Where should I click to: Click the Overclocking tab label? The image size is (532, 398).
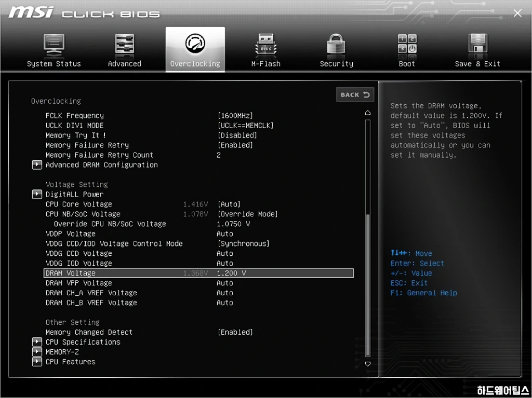(x=195, y=64)
